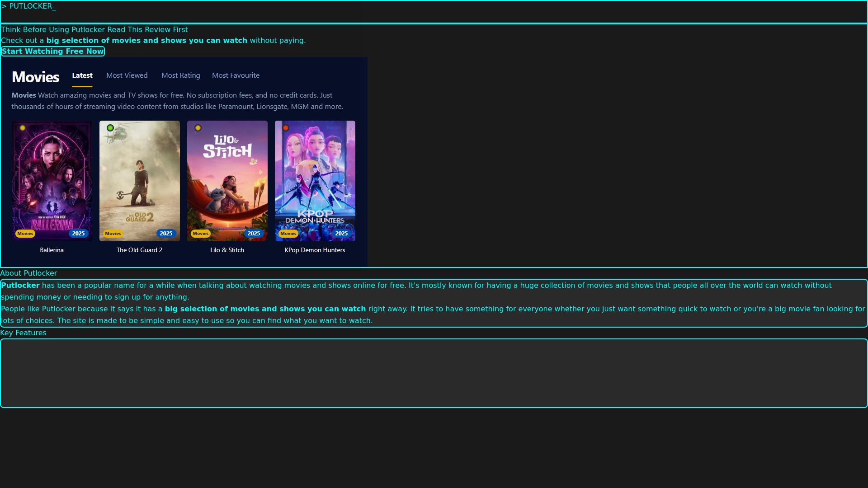868x488 pixels.
Task: Click the Movies badge on Ballerina poster
Action: pos(25,234)
